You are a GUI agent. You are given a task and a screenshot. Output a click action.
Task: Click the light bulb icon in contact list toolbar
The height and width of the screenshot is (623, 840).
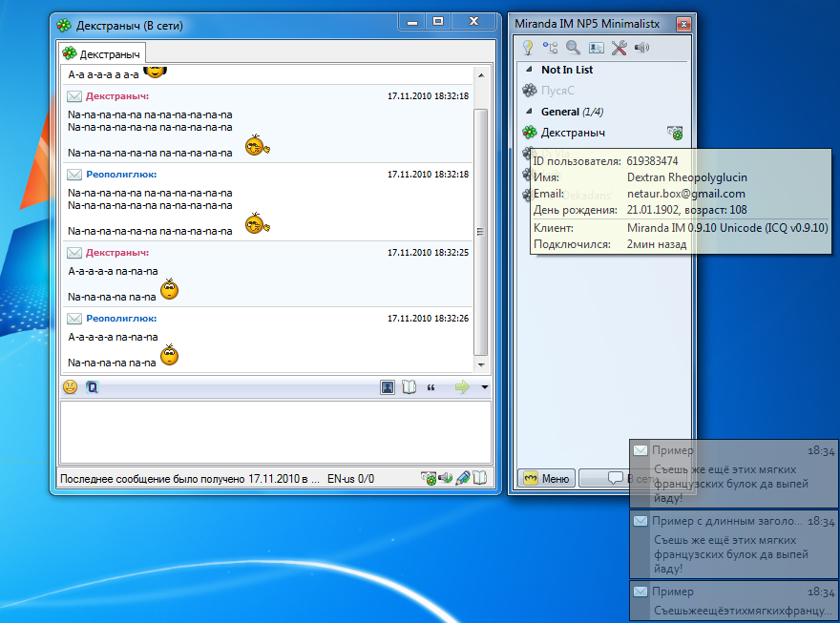pos(527,48)
